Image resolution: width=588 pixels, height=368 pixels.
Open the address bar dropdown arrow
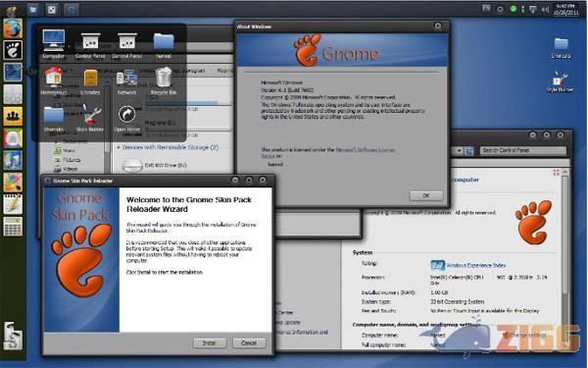(459, 150)
